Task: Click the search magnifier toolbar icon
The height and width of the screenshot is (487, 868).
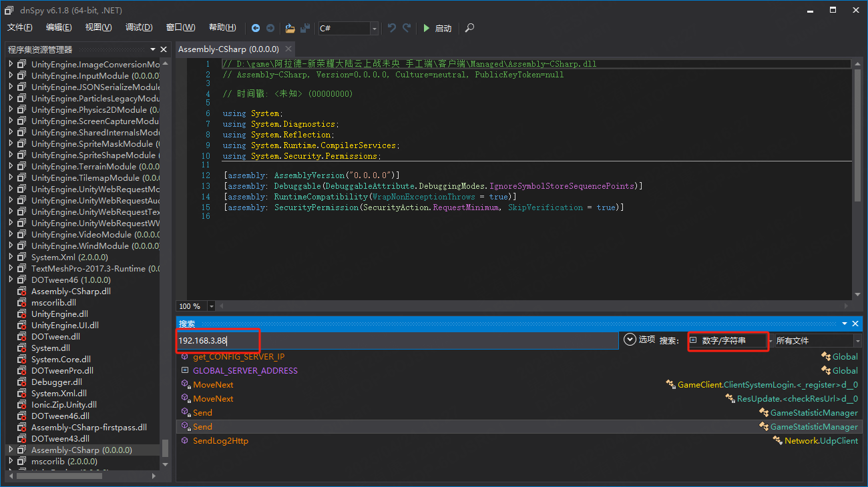Action: (470, 28)
